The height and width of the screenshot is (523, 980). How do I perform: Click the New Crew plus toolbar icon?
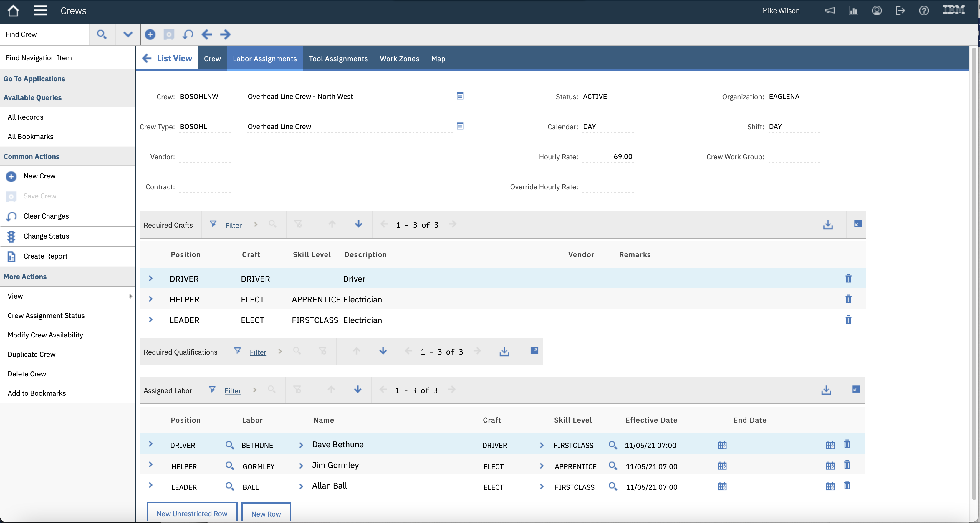150,35
